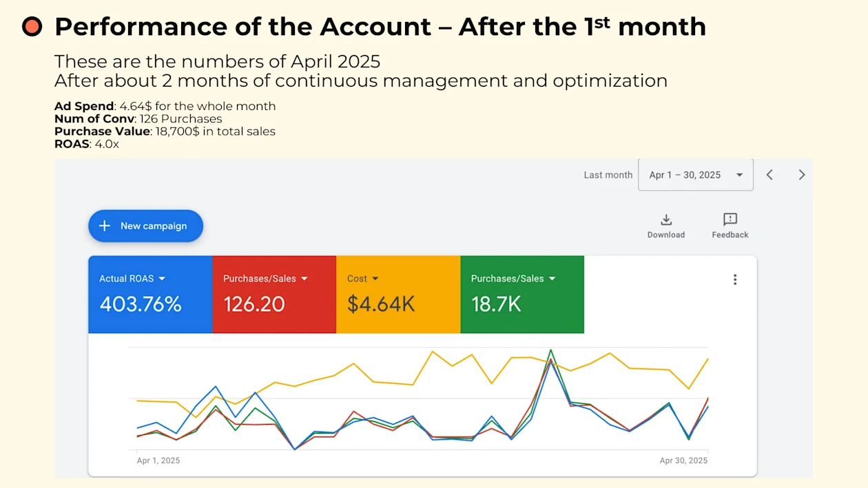This screenshot has width=868, height=488.
Task: Open the three-dot more options menu
Action: coord(735,279)
